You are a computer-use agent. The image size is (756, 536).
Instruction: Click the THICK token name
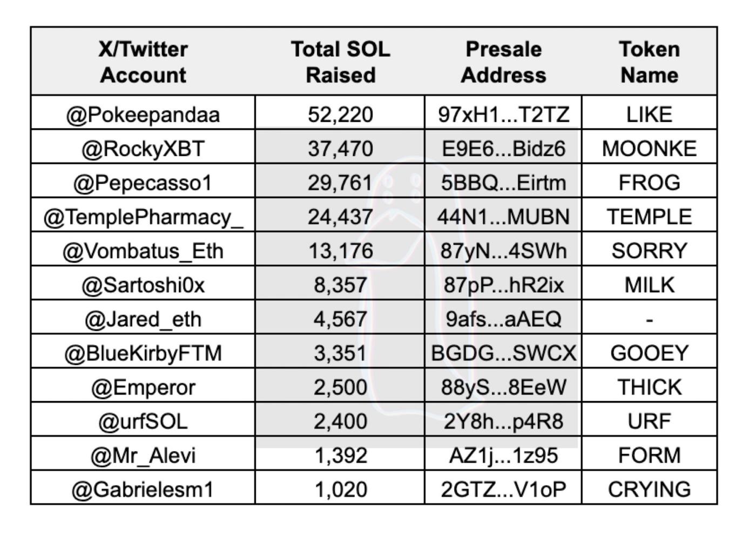[649, 387]
